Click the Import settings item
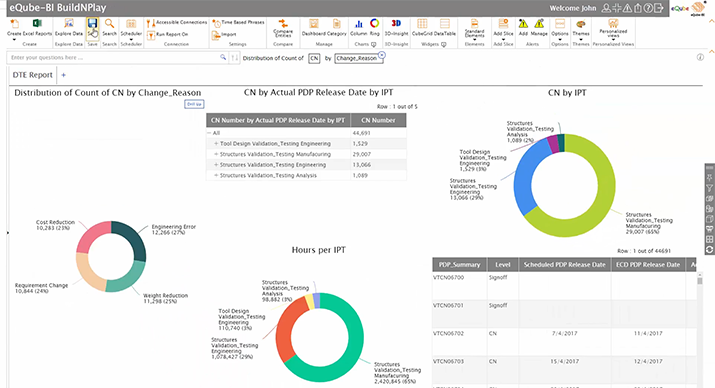 click(x=224, y=35)
